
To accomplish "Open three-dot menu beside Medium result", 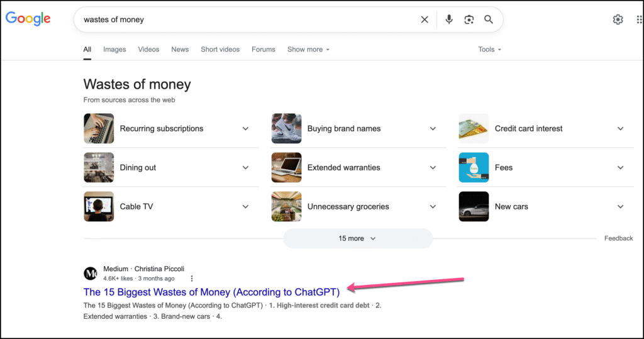I will [x=192, y=279].
